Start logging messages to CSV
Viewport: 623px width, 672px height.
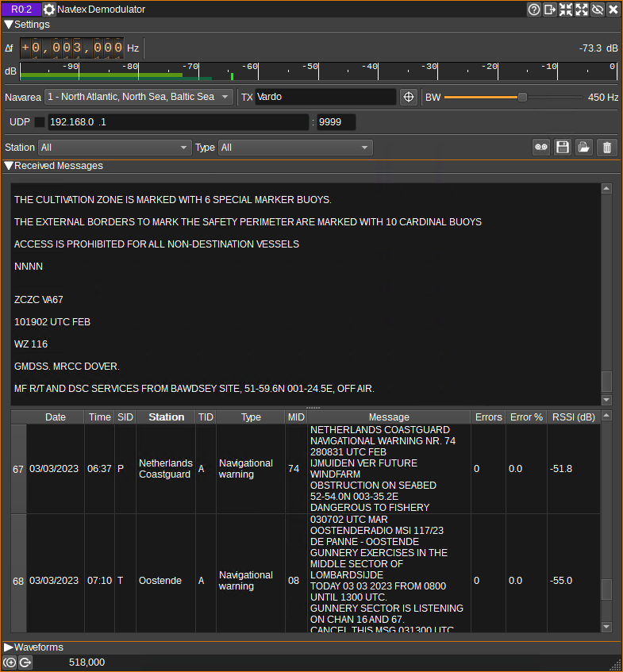point(541,147)
